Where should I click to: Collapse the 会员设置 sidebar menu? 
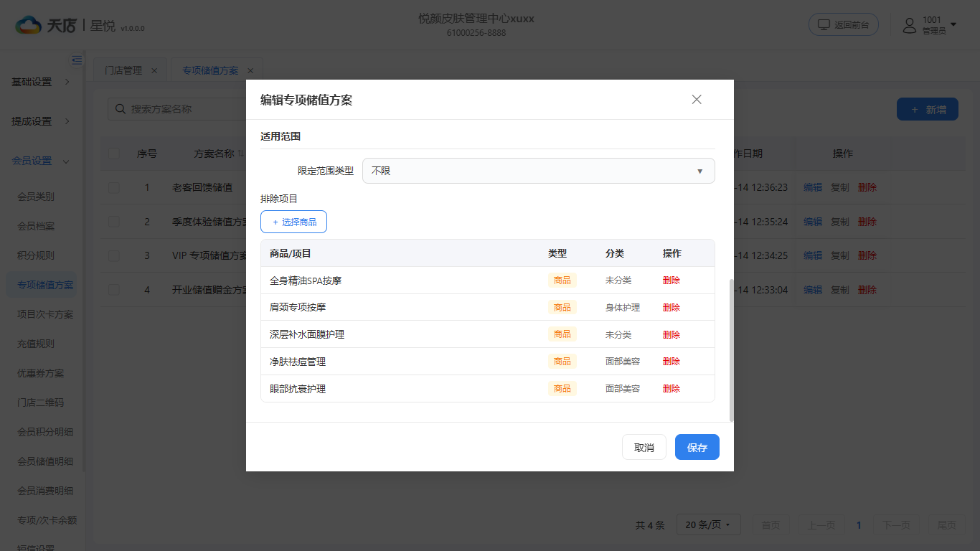[x=42, y=161]
